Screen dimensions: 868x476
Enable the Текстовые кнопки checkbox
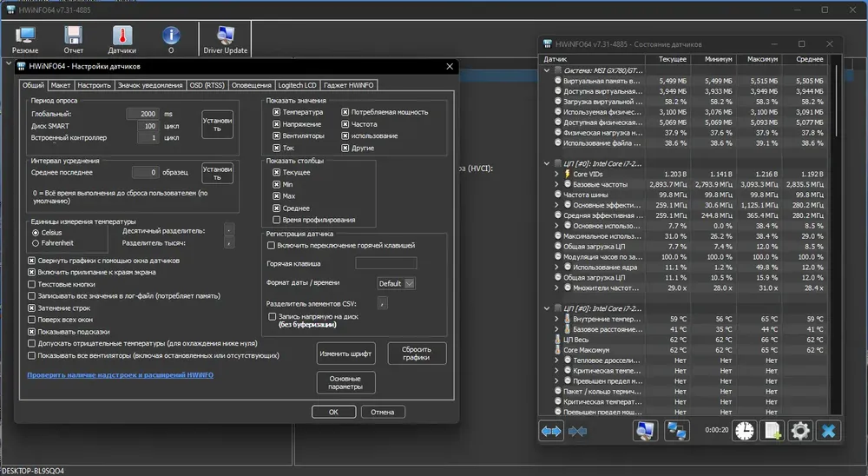(31, 284)
